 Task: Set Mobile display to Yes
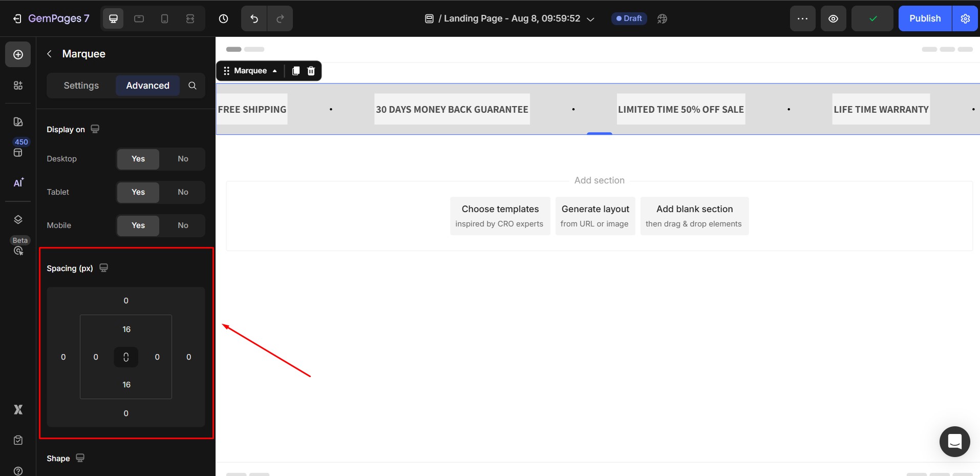[138, 225]
